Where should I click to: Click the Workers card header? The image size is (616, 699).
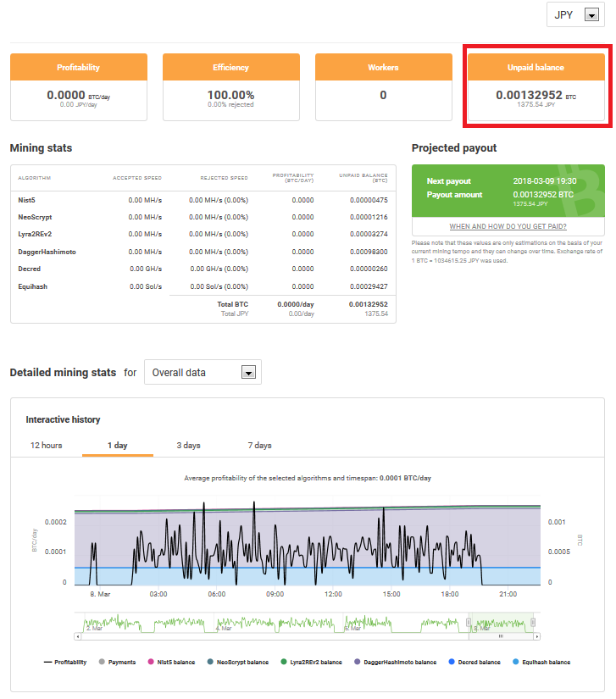tap(383, 67)
